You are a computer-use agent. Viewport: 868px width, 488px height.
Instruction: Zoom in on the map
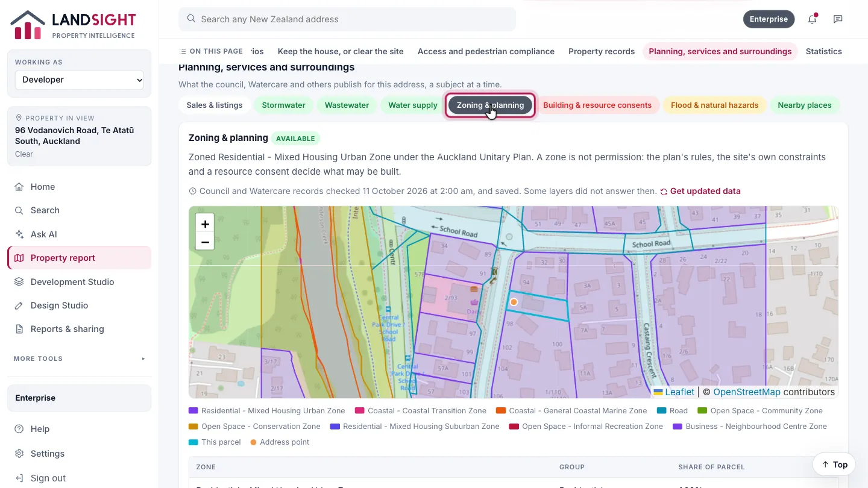[205, 224]
